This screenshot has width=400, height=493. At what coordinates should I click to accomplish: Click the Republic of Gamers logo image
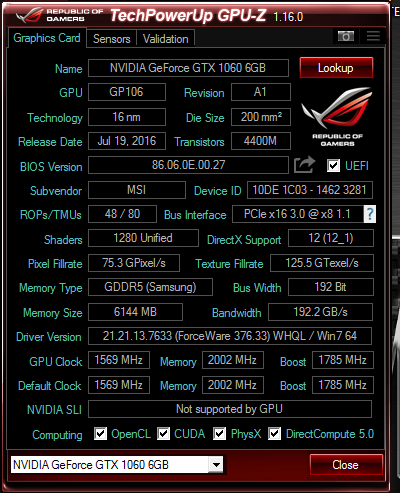coord(337,116)
